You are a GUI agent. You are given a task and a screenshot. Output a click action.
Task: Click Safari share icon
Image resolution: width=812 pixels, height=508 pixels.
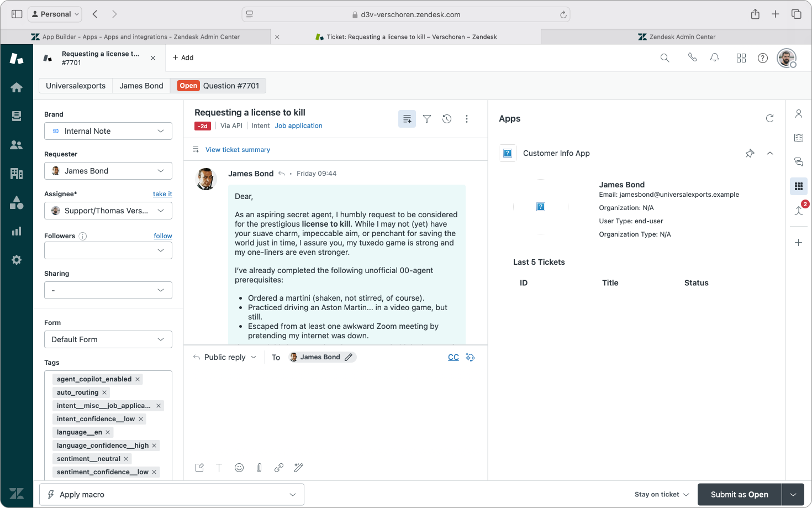point(755,14)
